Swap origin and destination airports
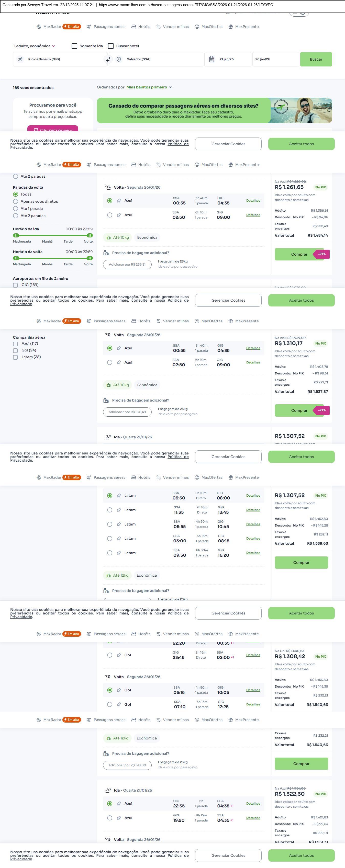This screenshot has height=868, width=345. tap(108, 59)
